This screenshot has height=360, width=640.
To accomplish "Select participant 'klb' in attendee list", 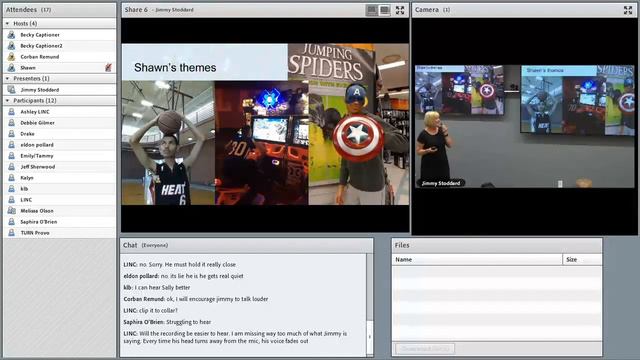I will click(60, 189).
